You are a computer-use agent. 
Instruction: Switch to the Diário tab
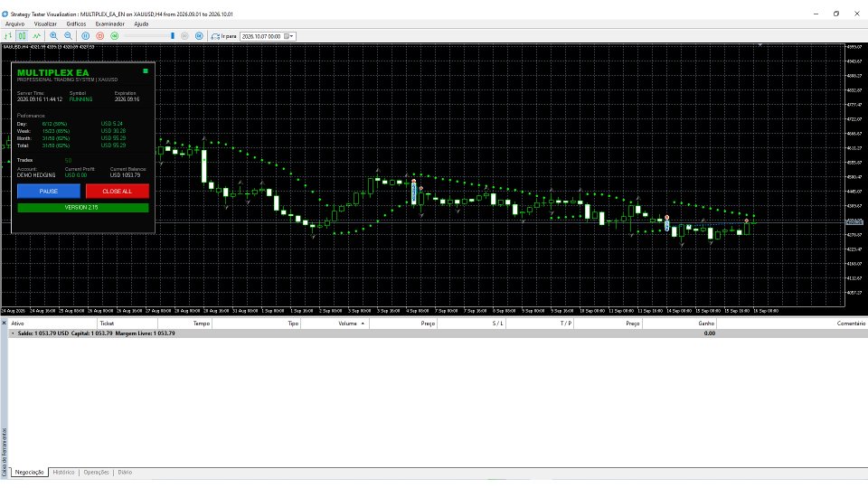click(x=125, y=472)
